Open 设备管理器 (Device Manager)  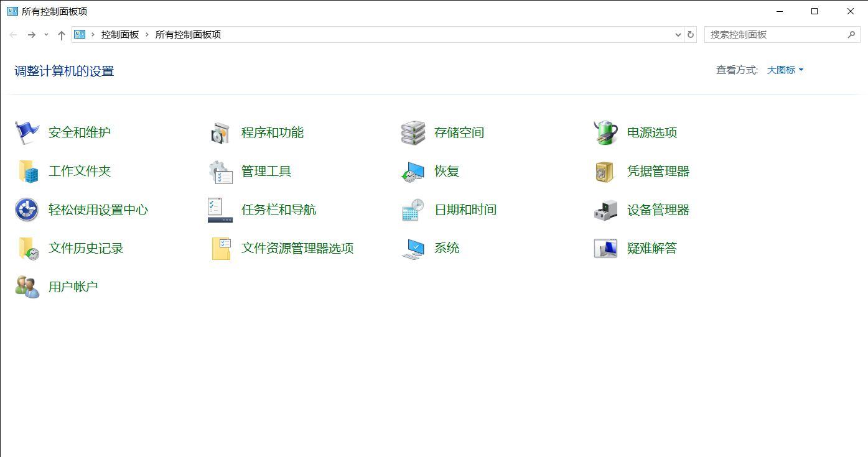tap(659, 210)
